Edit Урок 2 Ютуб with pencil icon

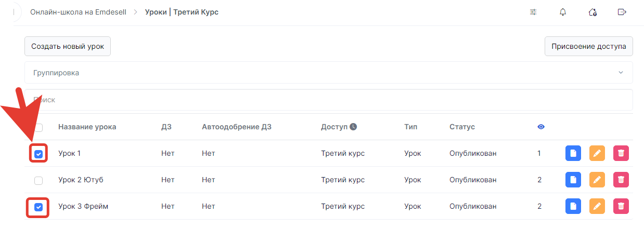tap(597, 180)
